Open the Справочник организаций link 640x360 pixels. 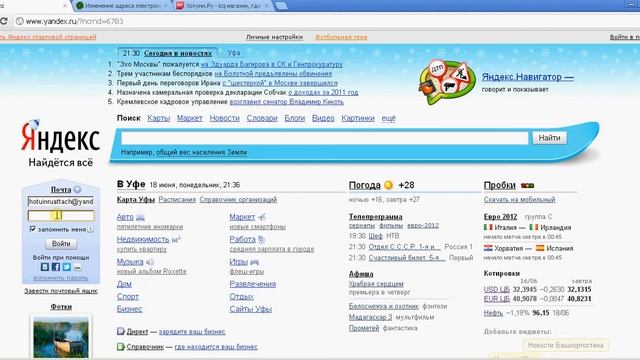tap(238, 200)
